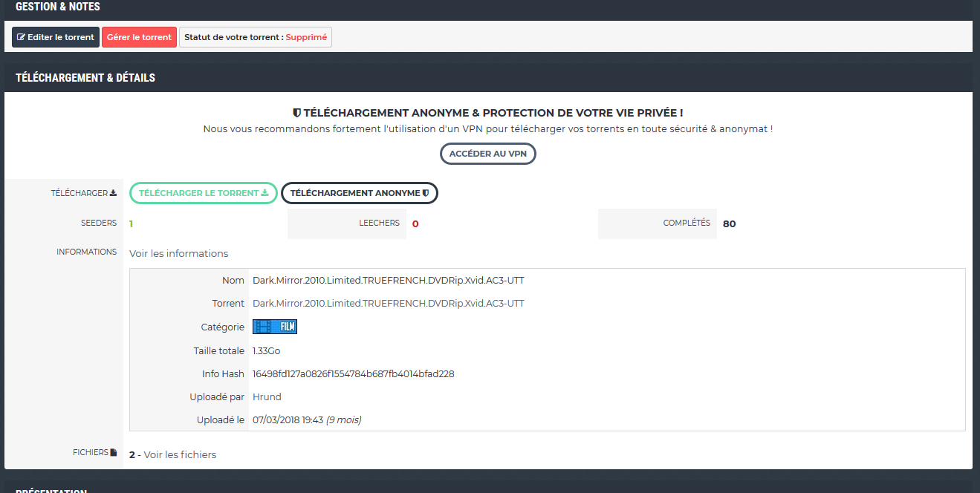Download with the TÉLÉCHARGER LE TORRENT button
This screenshot has width=980, height=493.
pos(203,193)
